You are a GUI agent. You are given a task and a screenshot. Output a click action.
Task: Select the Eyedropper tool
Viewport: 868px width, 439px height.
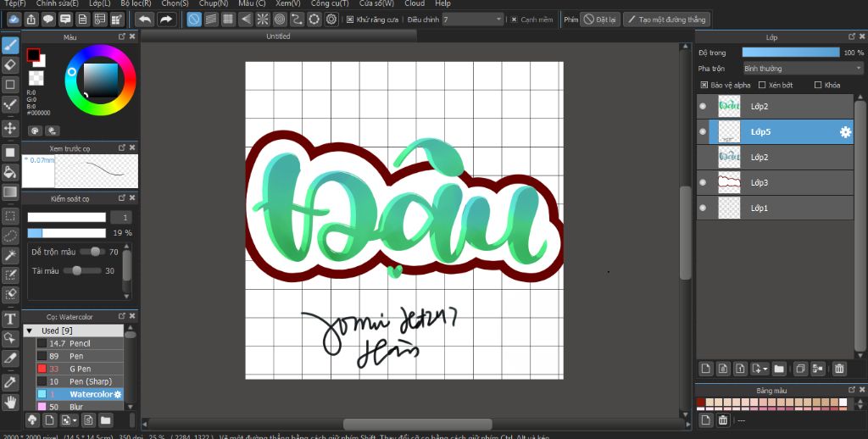10,382
